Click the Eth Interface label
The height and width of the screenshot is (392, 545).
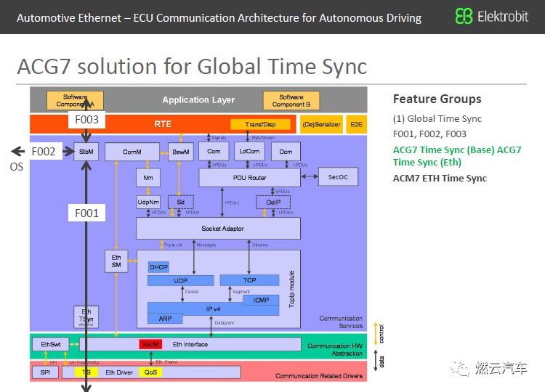click(x=190, y=344)
